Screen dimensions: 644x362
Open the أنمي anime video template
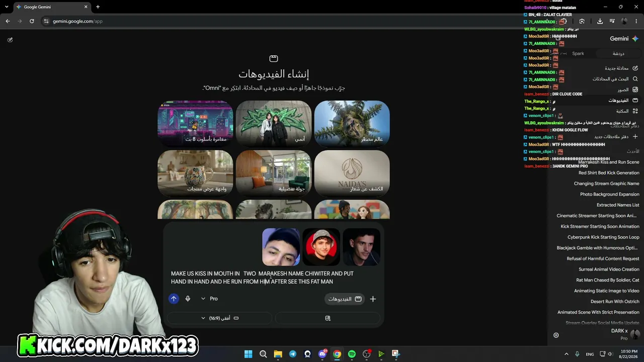tap(274, 123)
